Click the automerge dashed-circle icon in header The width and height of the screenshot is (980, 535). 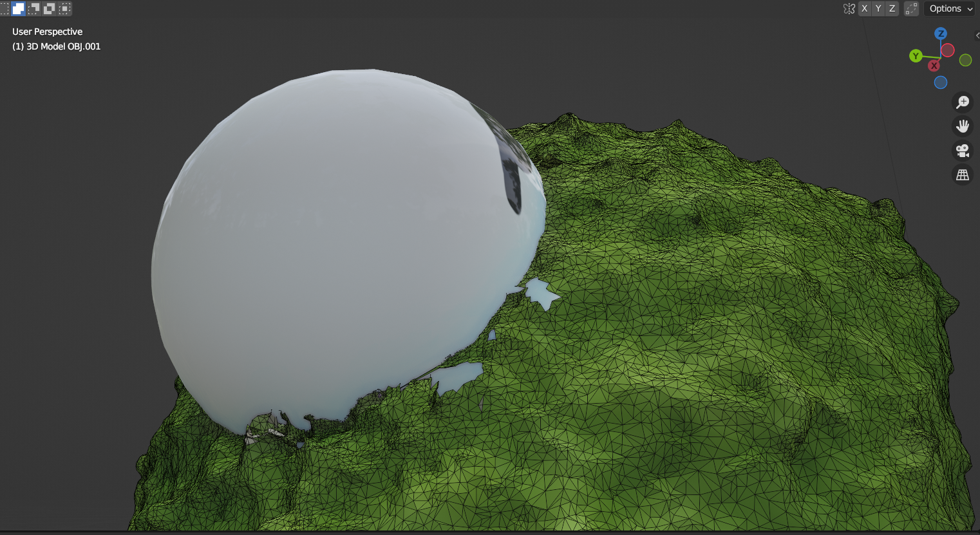(911, 8)
